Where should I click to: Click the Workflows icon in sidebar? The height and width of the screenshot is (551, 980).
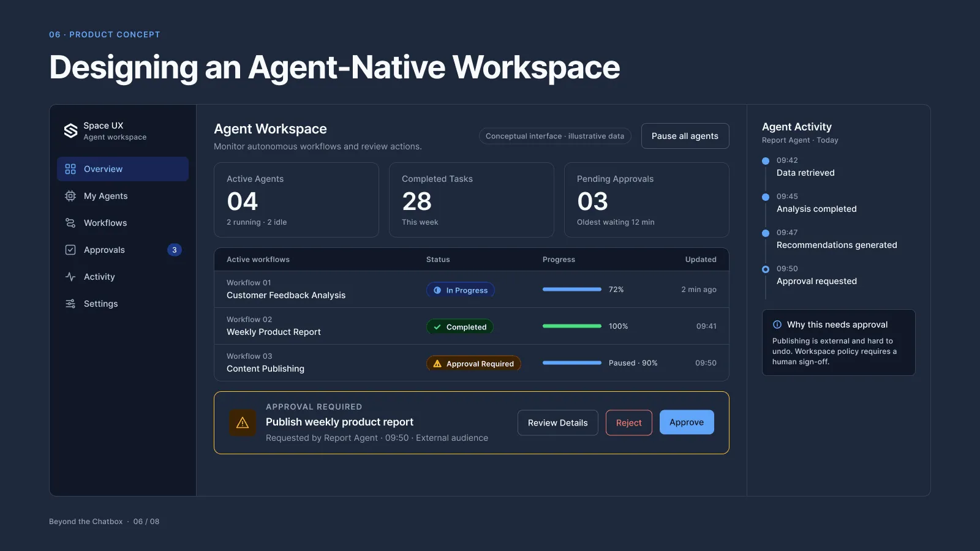[x=70, y=223]
